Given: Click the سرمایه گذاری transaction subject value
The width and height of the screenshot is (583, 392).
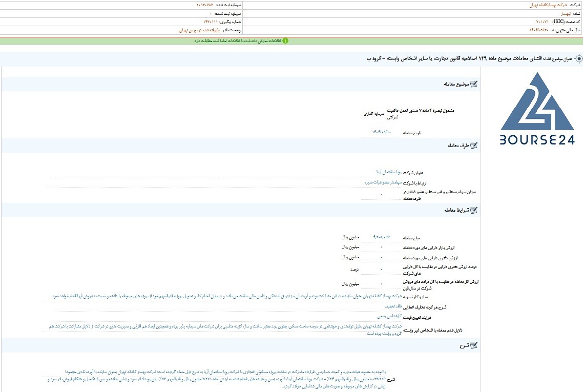Looking at the screenshot, I should (x=373, y=114).
